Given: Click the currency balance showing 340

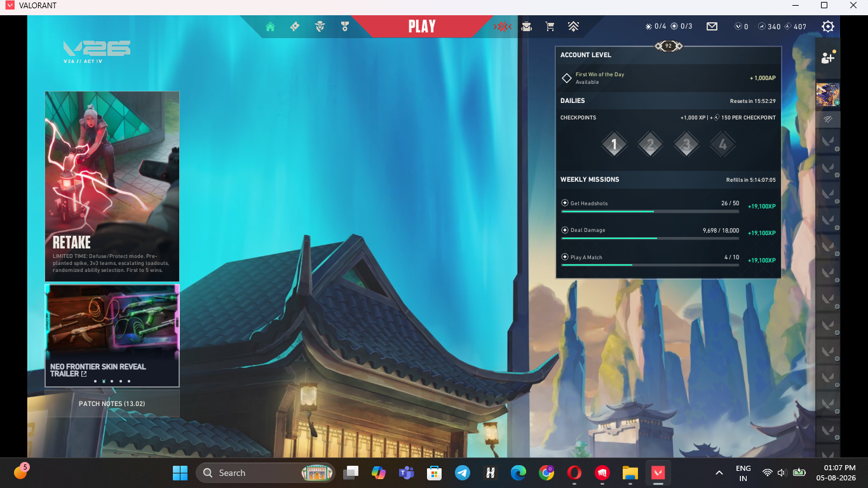Looking at the screenshot, I should click(770, 27).
